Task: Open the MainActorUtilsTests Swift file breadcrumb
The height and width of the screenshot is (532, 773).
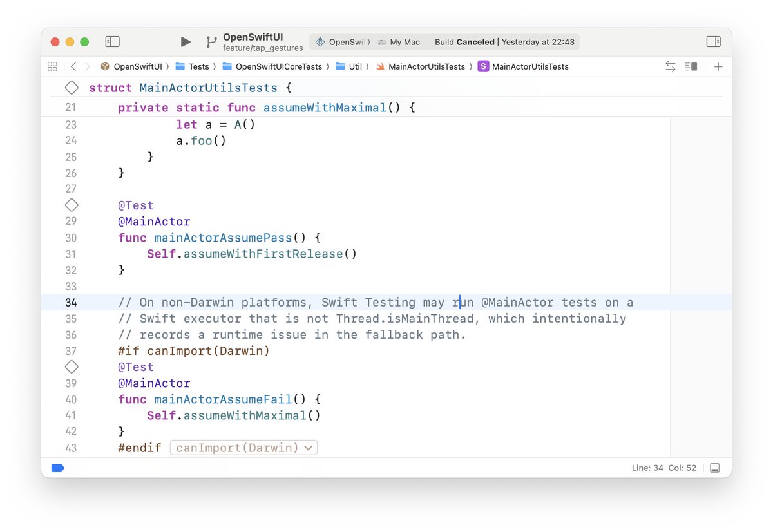Action: [x=420, y=66]
